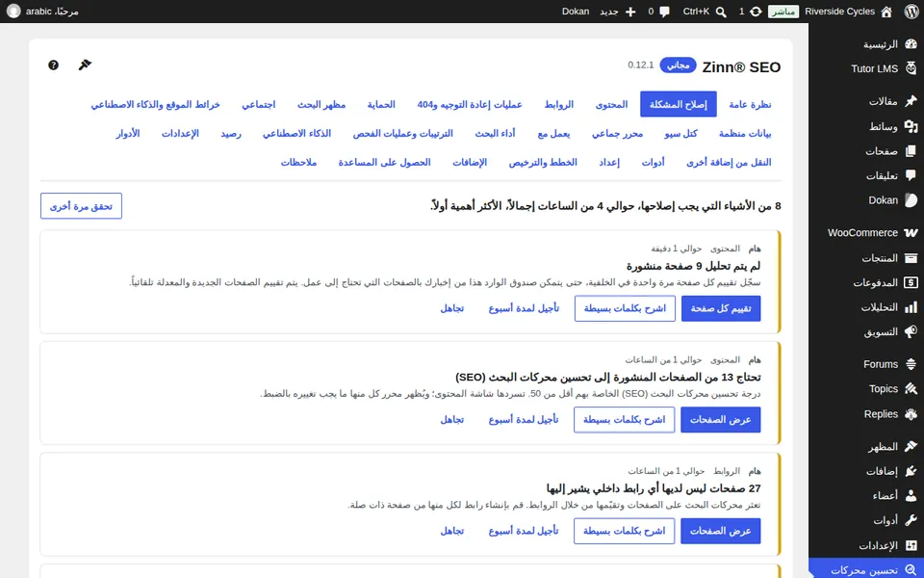Click the التسويق megaphone icon
Image resolution: width=924 pixels, height=578 pixels.
click(911, 331)
